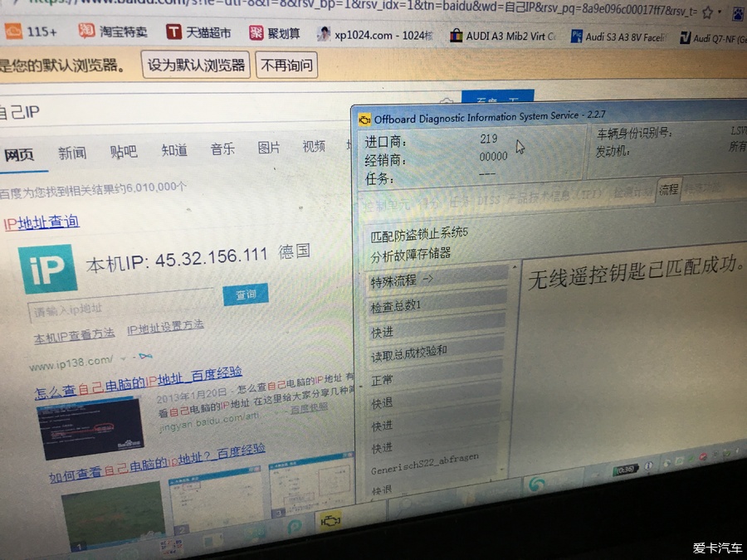747x560 pixels.
Task: Open 如何查看自己电脑的ip地址?_百度经验 result
Action: [x=157, y=462]
